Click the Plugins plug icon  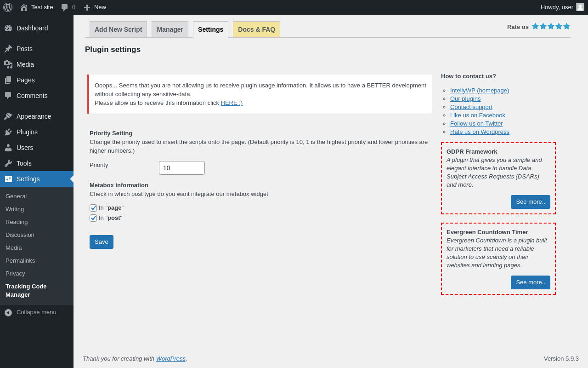pos(8,132)
